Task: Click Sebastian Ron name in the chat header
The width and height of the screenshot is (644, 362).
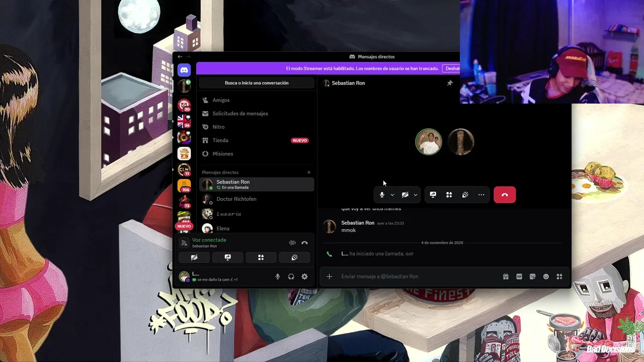Action: [x=348, y=83]
